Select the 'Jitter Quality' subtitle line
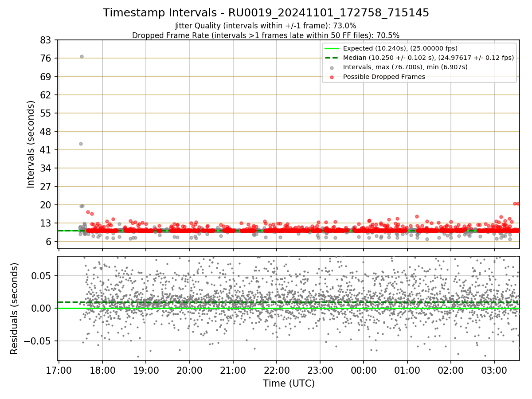This screenshot has height=399, width=532. point(266,26)
